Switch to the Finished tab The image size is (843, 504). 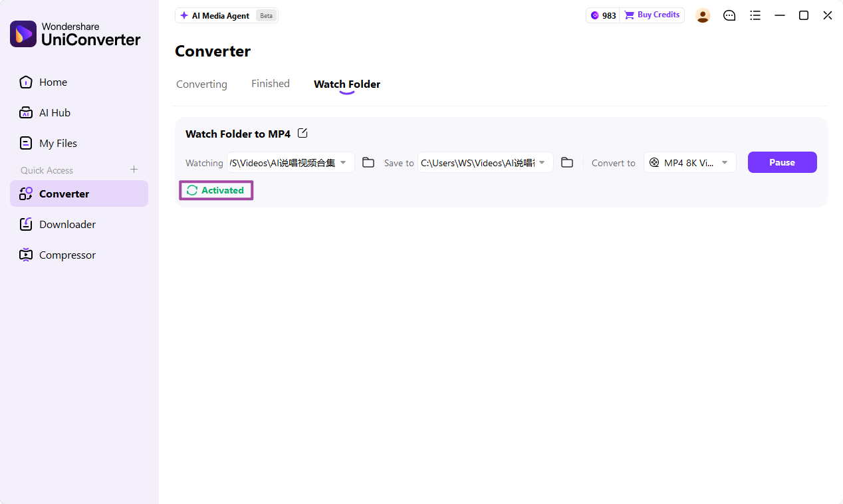[x=271, y=84]
